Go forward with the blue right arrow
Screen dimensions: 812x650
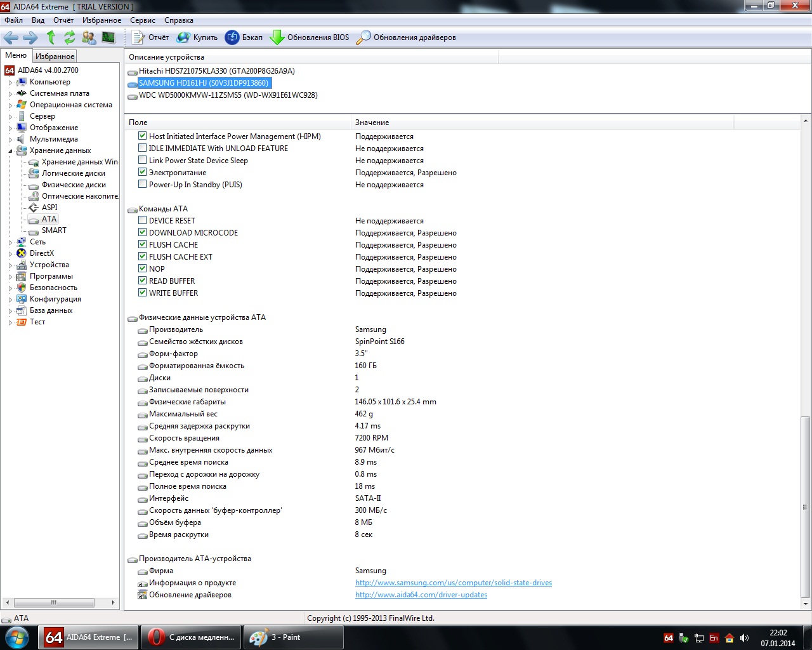tap(30, 37)
